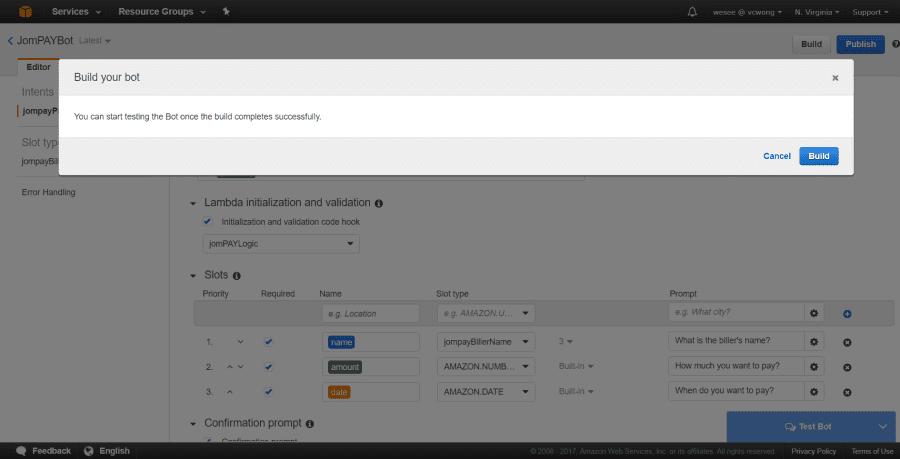Open the wesee @ vcwong account menu
The image size is (900, 459).
coord(747,12)
